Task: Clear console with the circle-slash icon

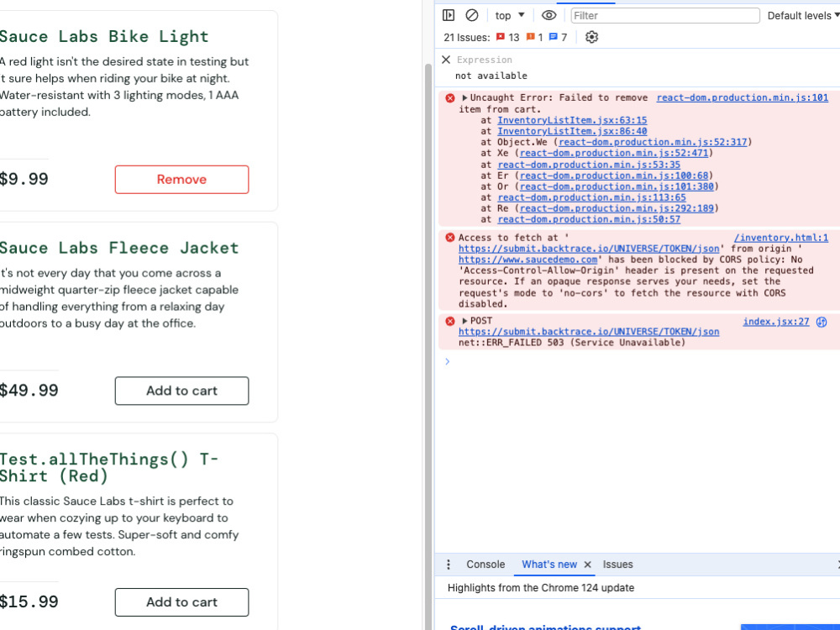Action: (x=471, y=15)
